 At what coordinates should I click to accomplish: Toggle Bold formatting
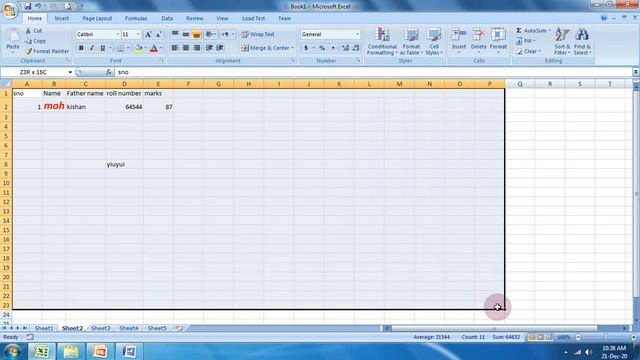pyautogui.click(x=81, y=48)
